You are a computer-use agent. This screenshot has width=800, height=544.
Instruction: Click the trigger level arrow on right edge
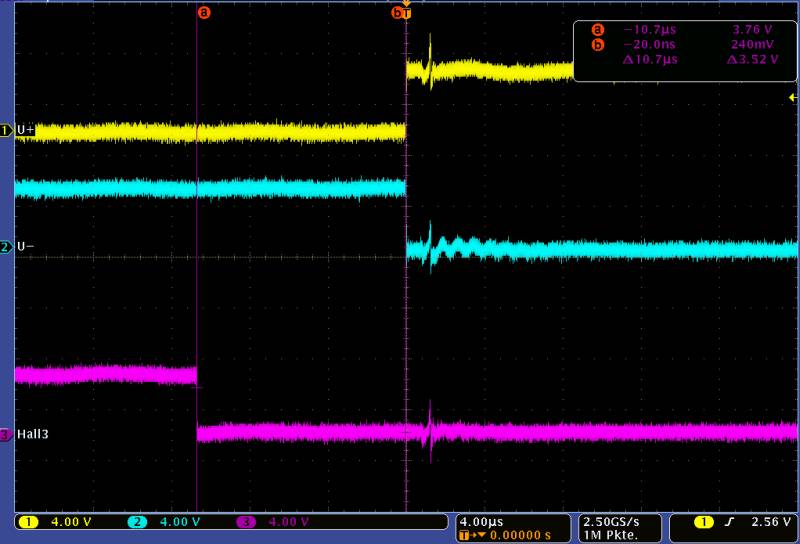point(793,97)
